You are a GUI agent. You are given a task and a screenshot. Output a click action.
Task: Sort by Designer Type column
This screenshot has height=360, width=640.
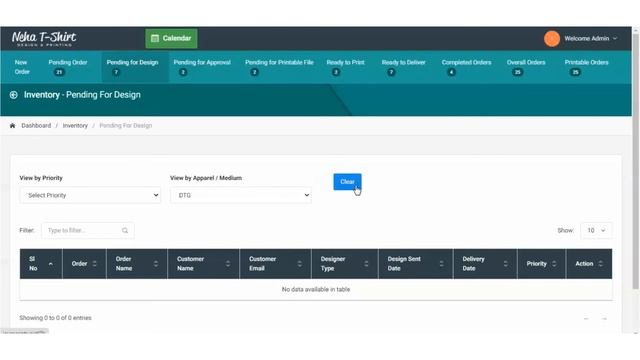click(345, 264)
